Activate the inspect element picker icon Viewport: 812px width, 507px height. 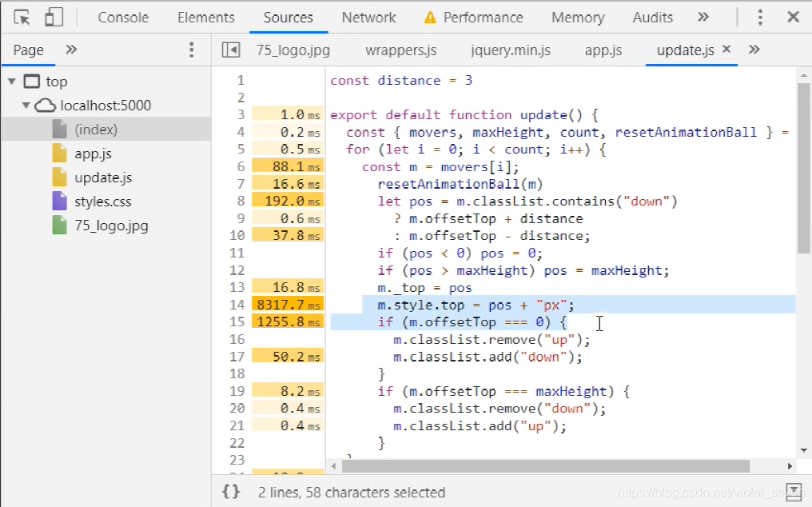click(x=22, y=17)
